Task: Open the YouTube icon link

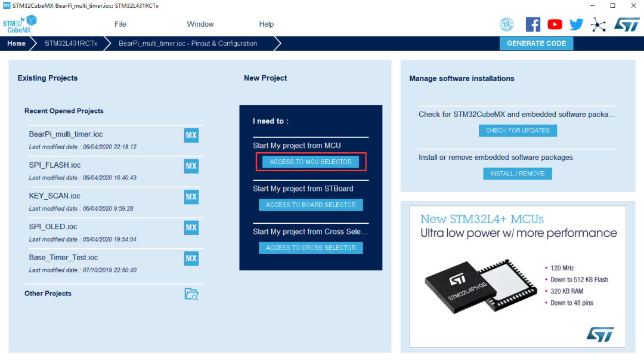Action: 555,24
